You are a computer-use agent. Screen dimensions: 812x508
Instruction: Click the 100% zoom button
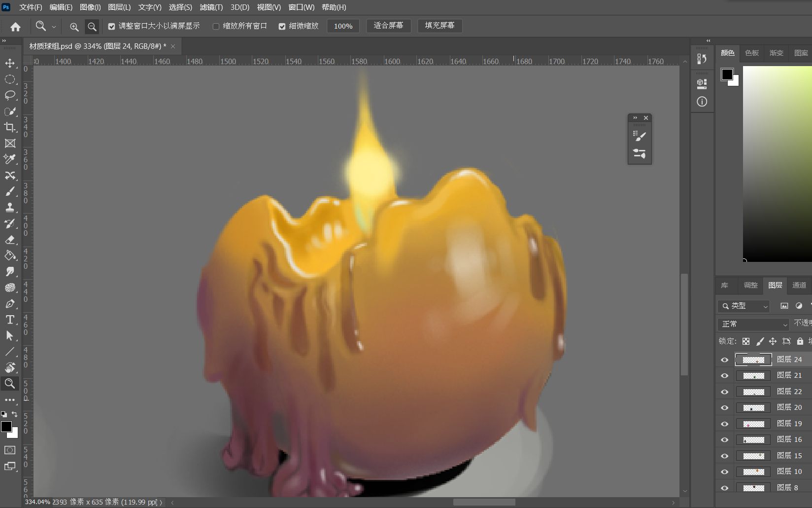(343, 26)
